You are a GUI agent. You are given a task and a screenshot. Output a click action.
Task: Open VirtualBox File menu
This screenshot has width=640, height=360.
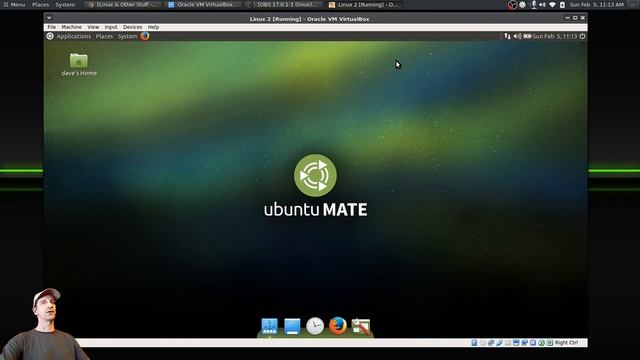52,27
